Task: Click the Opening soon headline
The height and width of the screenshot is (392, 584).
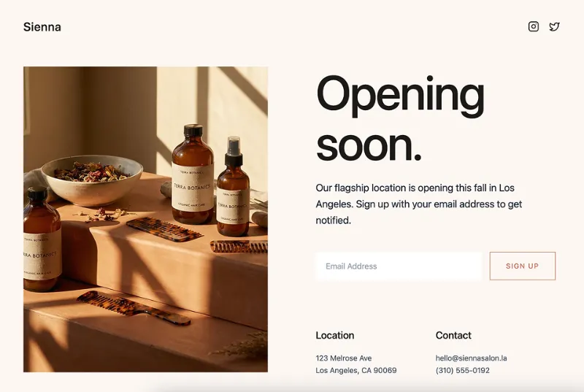Action: [400, 118]
